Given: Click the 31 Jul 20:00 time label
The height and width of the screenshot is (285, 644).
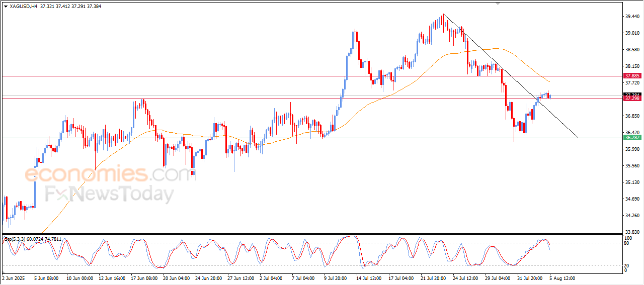Looking at the screenshot, I should (x=530, y=277).
